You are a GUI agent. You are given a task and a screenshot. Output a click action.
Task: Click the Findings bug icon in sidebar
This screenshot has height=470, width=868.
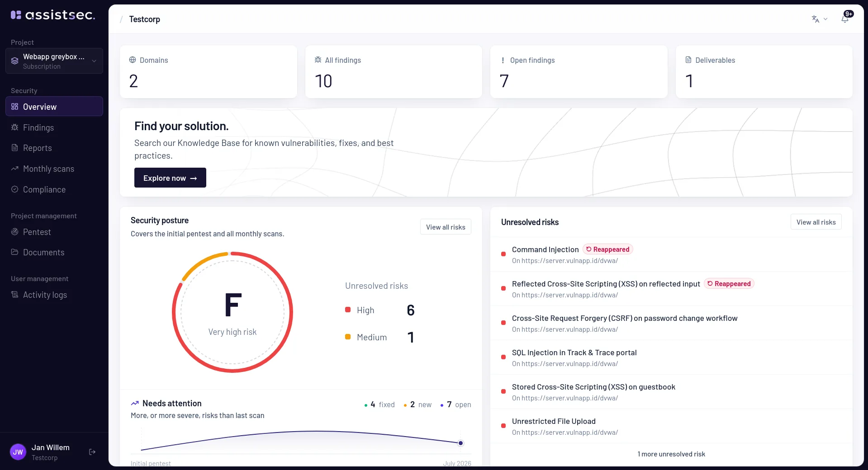(14, 127)
